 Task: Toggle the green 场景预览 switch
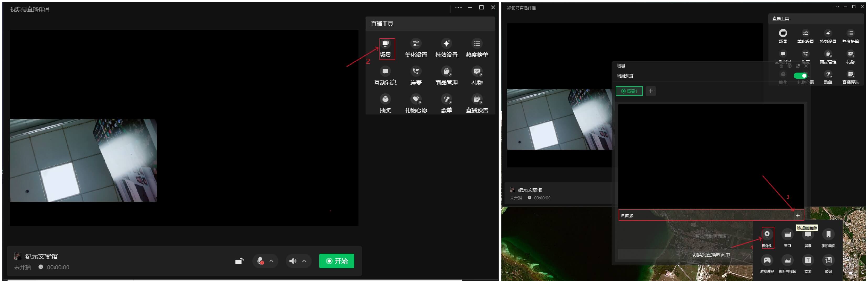point(800,76)
